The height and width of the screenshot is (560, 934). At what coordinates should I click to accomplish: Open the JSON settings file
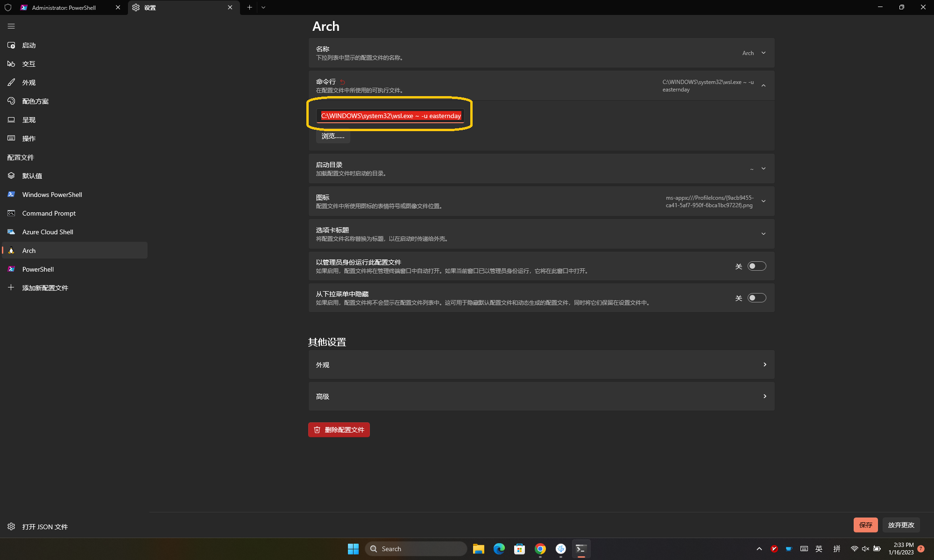pos(75,526)
